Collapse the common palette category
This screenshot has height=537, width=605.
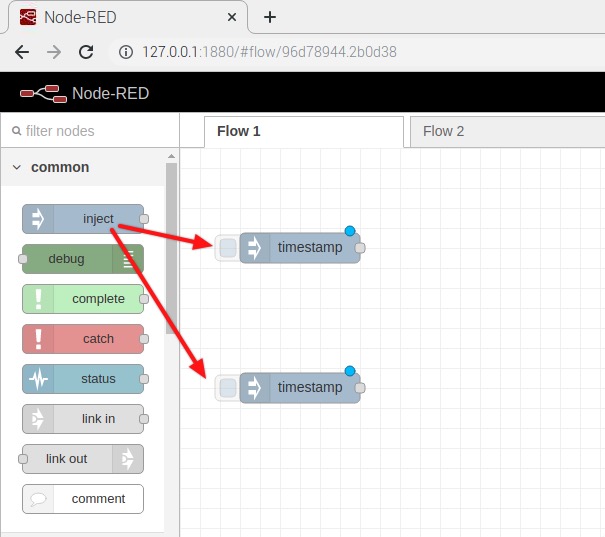coord(17,167)
